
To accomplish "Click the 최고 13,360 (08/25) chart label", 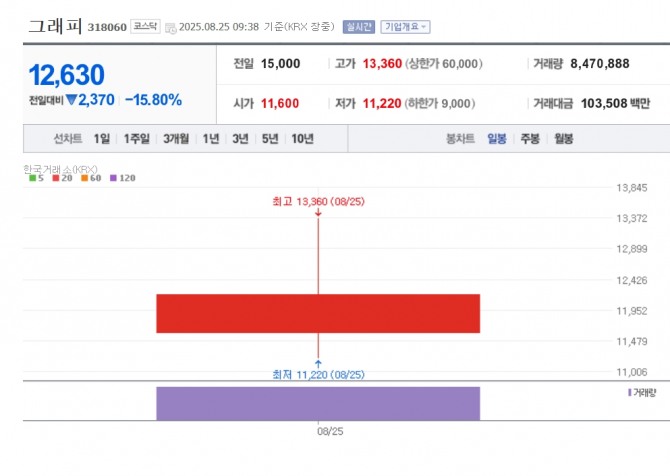I will (x=318, y=201).
